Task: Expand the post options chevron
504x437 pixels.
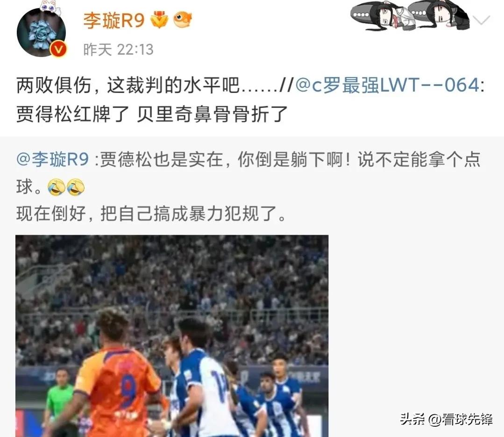Action: (x=482, y=20)
